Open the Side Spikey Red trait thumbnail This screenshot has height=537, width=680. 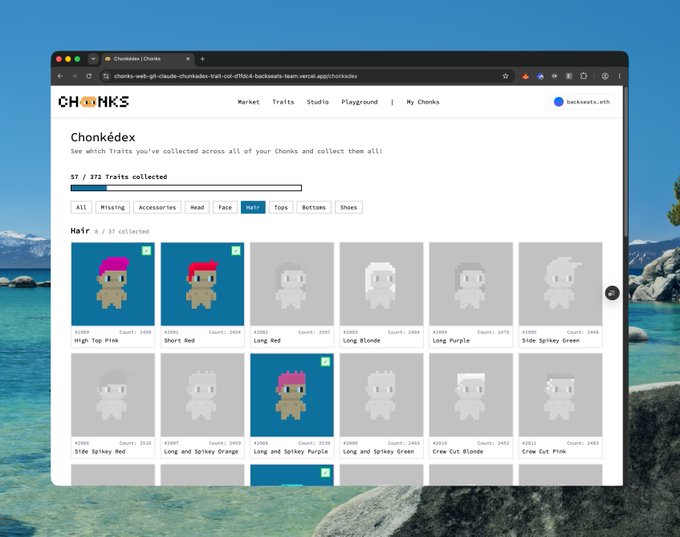pos(113,395)
